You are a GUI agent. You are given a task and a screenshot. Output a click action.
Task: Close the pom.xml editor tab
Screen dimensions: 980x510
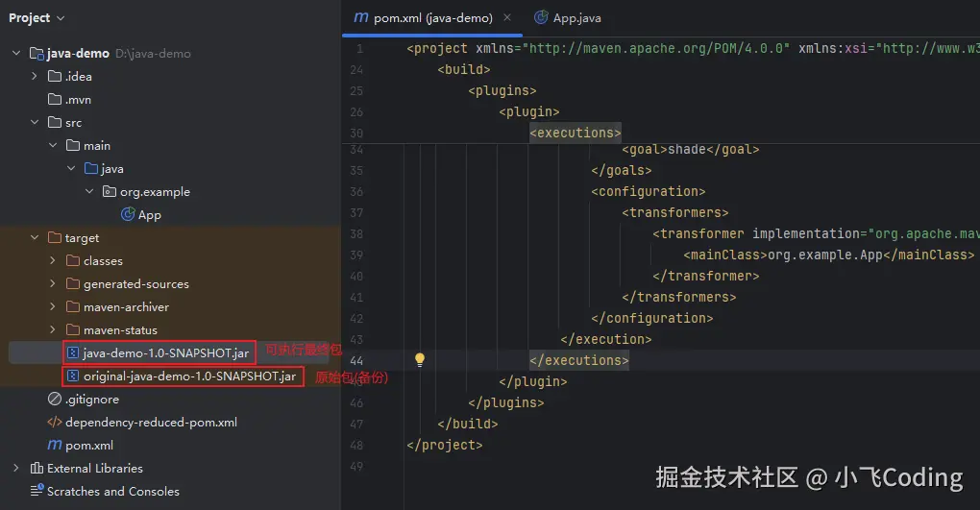[507, 17]
